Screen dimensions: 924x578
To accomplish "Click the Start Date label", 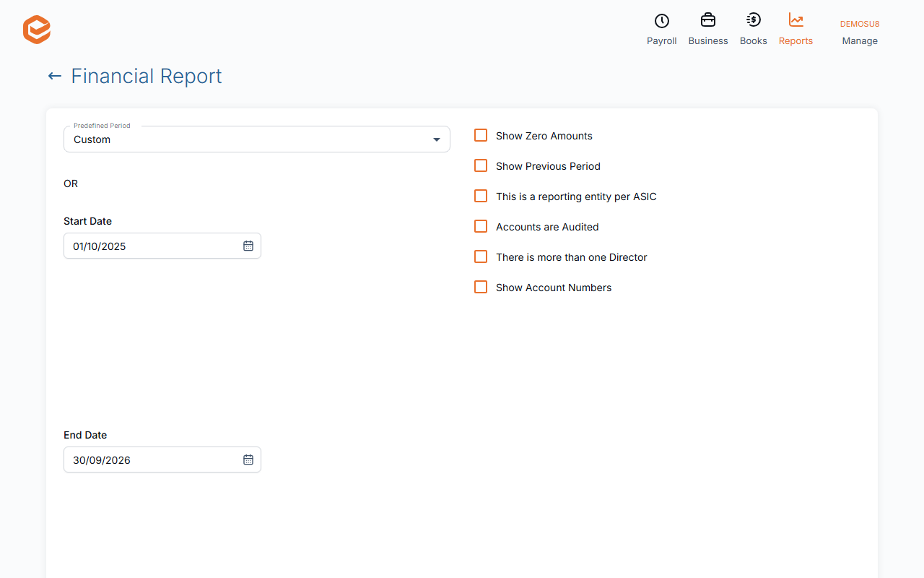I will coord(88,221).
